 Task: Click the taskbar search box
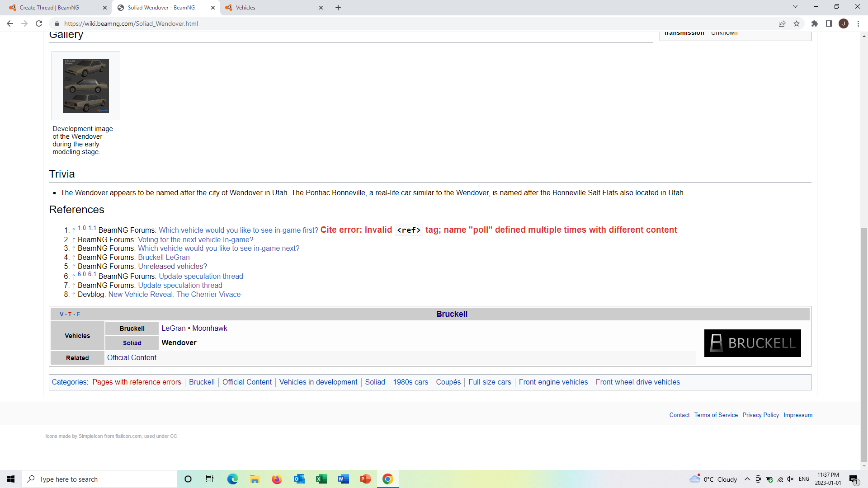tap(99, 479)
